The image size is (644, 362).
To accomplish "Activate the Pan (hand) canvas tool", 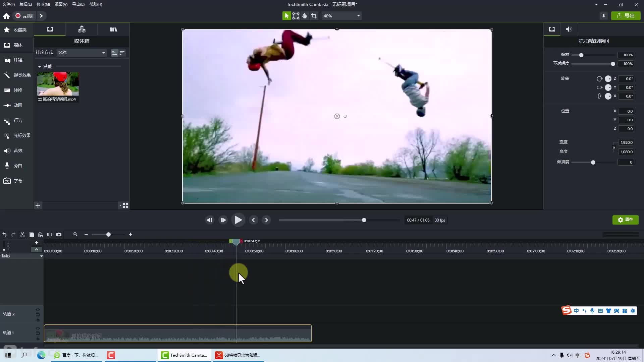I will pyautogui.click(x=305, y=16).
